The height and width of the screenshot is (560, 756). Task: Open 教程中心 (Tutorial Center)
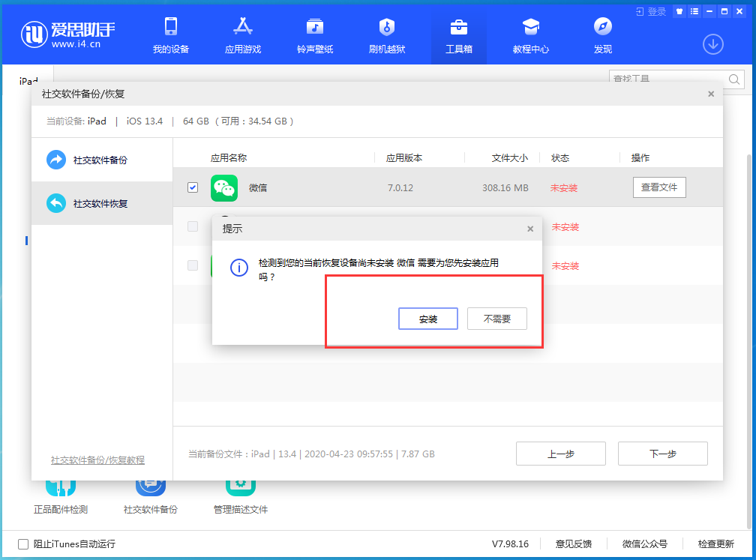pyautogui.click(x=530, y=34)
